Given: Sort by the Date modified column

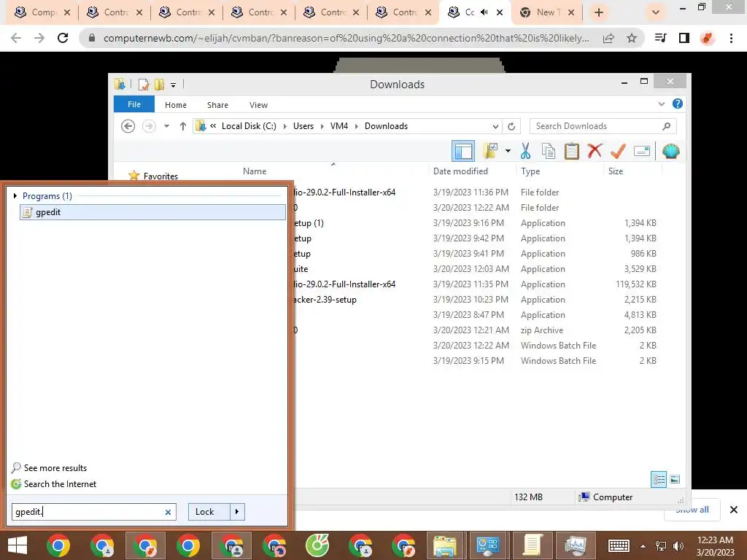Looking at the screenshot, I should (460, 171).
